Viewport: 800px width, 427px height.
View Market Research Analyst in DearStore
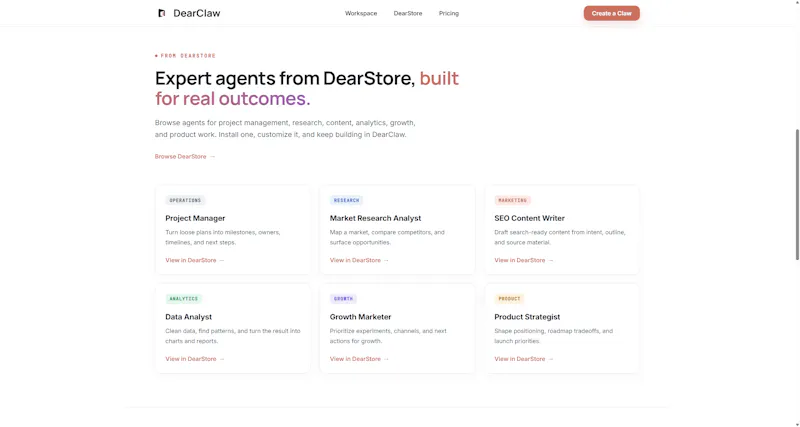coord(359,260)
